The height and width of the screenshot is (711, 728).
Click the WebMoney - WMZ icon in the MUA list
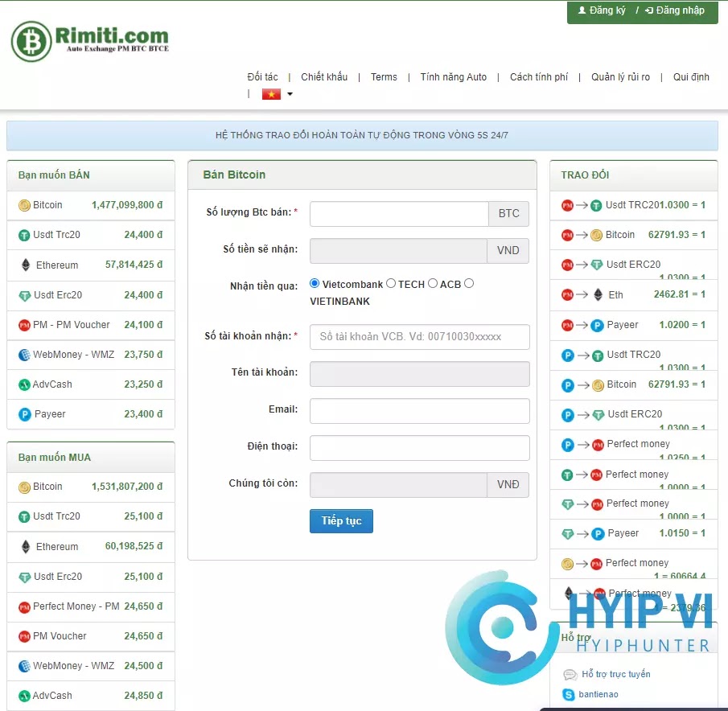(24, 667)
